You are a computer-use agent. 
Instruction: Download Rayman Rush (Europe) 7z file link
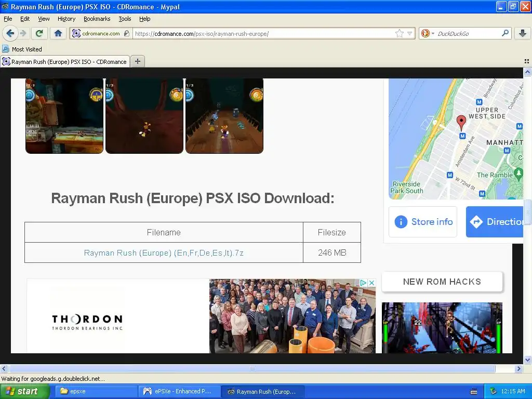click(x=164, y=253)
